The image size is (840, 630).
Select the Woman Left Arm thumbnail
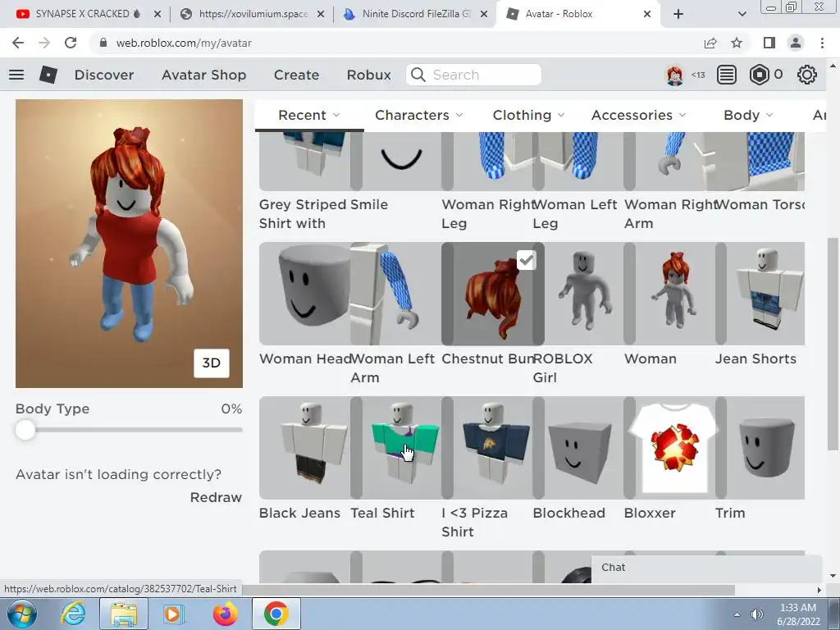(396, 294)
